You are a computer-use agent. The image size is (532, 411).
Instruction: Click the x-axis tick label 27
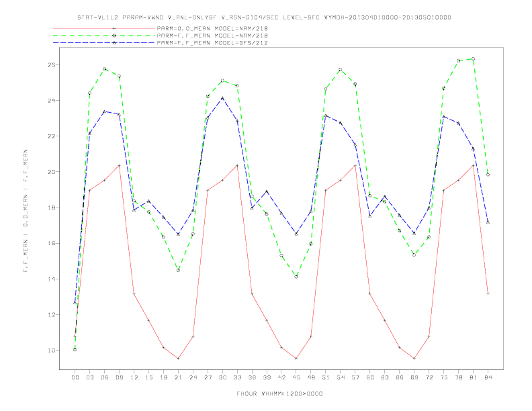tap(208, 377)
